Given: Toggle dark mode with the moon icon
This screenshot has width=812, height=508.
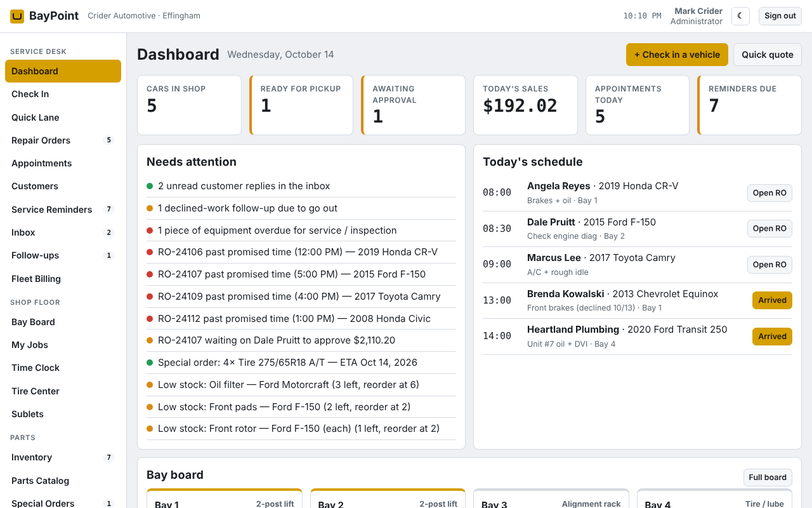Looking at the screenshot, I should [x=740, y=16].
